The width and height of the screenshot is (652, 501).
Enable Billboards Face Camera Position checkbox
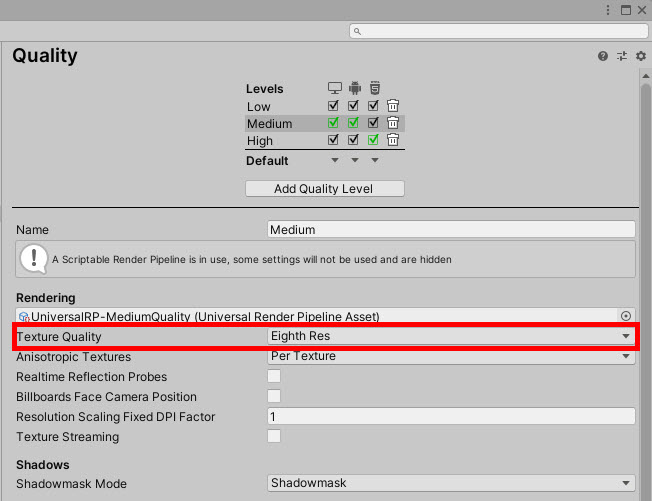tap(274, 396)
